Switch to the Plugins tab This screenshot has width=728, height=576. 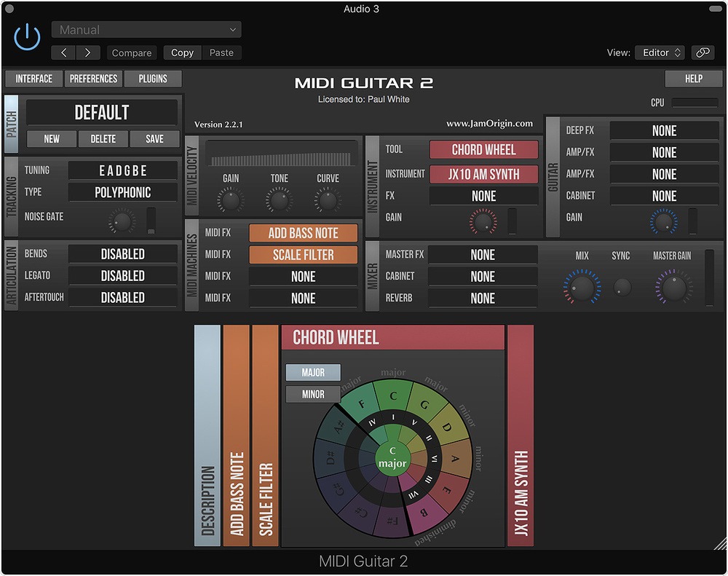pos(153,79)
